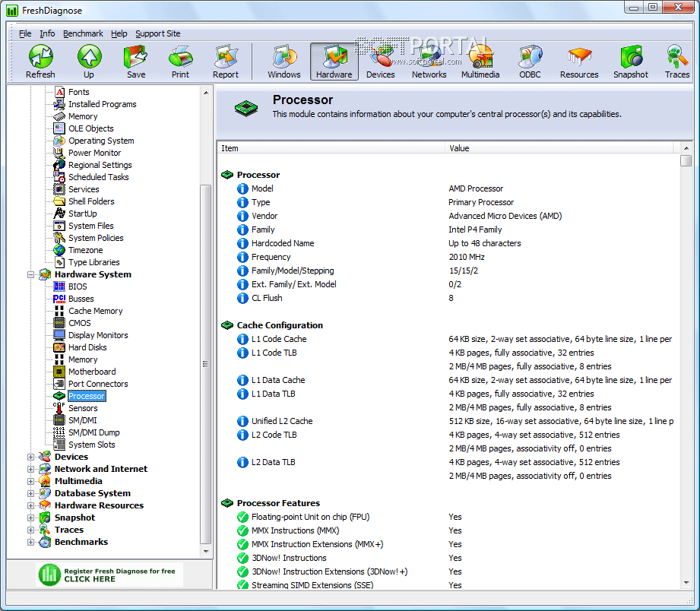Select Installed Programs in the tree

pyautogui.click(x=103, y=104)
